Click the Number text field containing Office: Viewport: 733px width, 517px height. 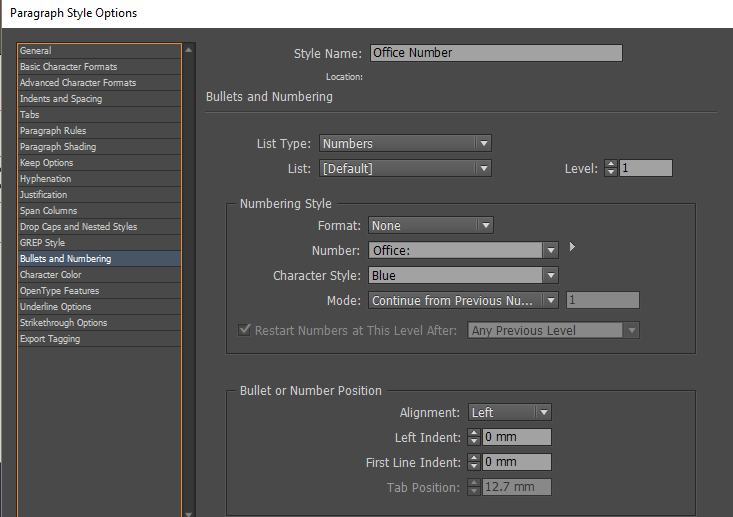click(x=456, y=251)
